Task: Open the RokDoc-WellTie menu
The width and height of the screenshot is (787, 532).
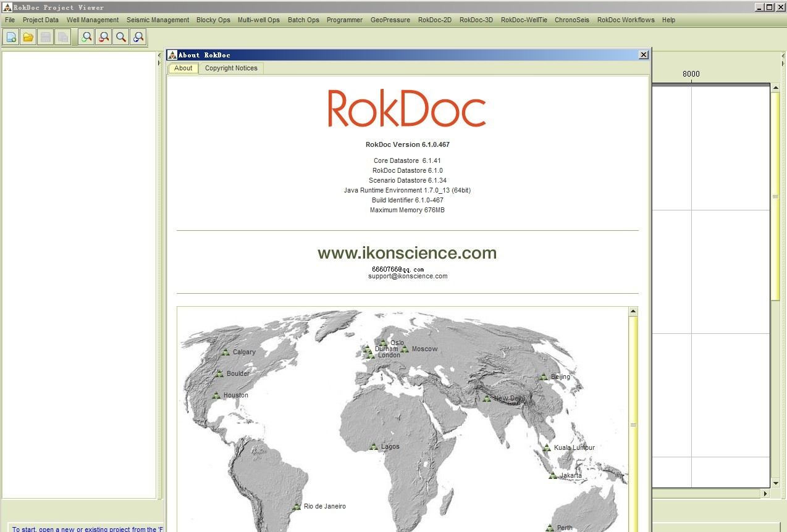Action: 524,20
